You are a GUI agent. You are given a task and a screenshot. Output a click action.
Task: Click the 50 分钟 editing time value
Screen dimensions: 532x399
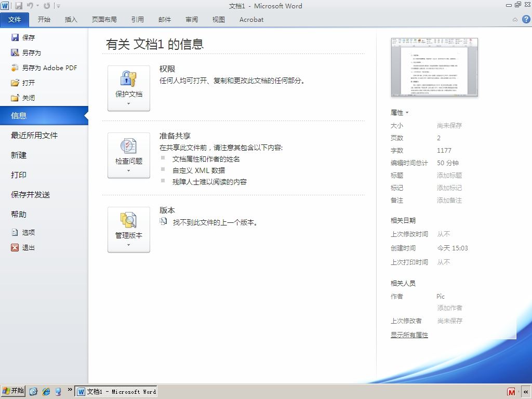tap(448, 163)
